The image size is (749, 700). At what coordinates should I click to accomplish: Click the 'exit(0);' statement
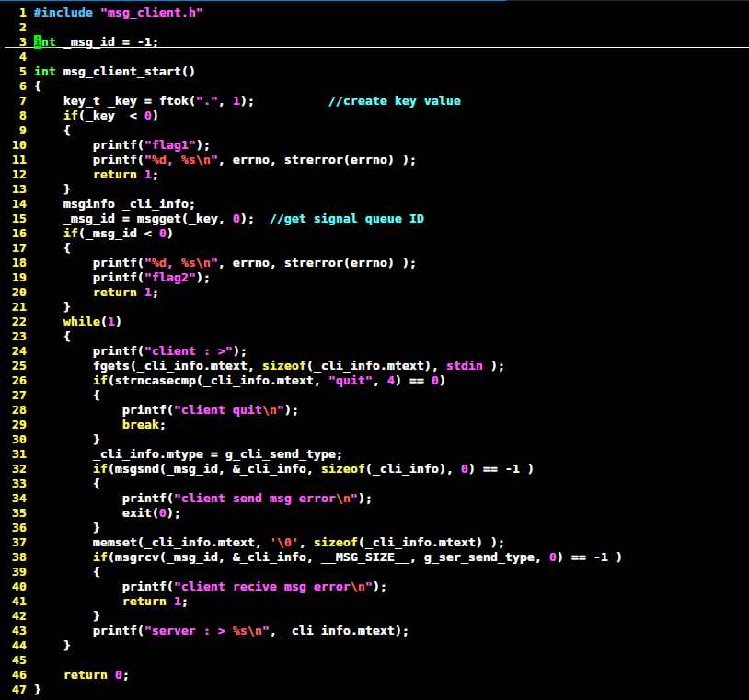click(x=152, y=513)
